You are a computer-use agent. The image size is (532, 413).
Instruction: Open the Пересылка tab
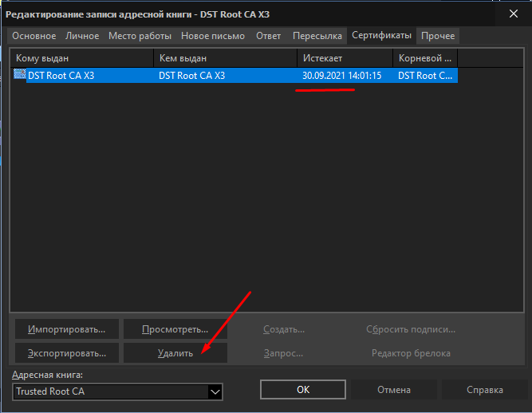(317, 36)
